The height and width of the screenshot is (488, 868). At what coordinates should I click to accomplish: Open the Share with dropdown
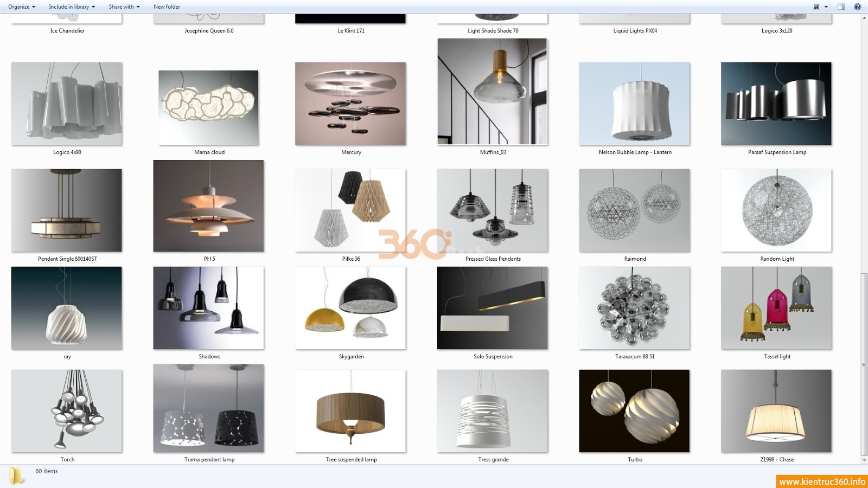pyautogui.click(x=124, y=7)
